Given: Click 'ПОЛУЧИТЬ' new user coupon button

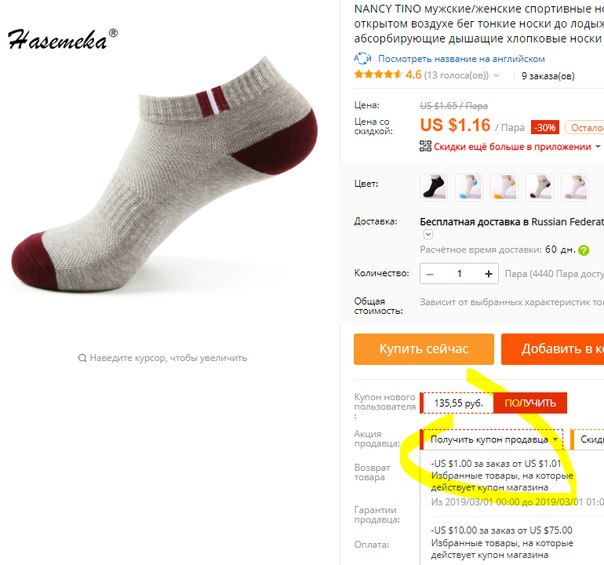Looking at the screenshot, I should (x=530, y=403).
